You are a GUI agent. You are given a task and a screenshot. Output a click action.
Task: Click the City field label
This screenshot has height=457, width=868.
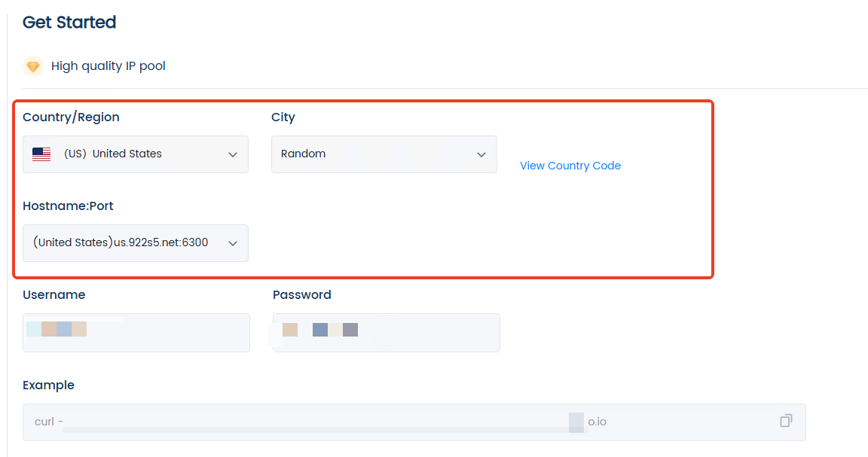click(x=283, y=117)
